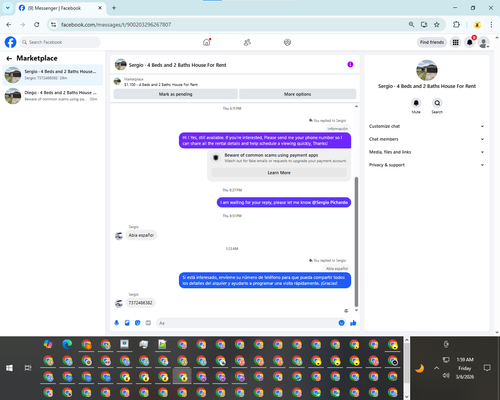
Task: Bookmark this page with star icon
Action: [x=437, y=25]
